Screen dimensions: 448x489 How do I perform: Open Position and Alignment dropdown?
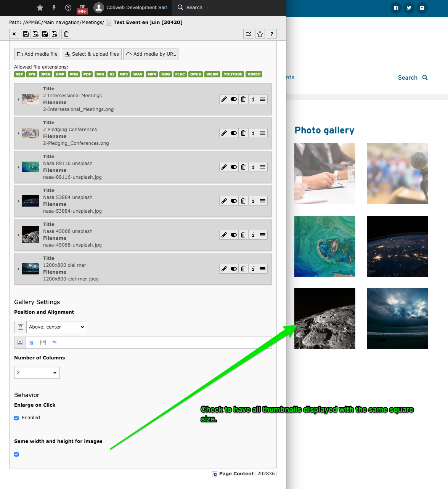point(57,327)
